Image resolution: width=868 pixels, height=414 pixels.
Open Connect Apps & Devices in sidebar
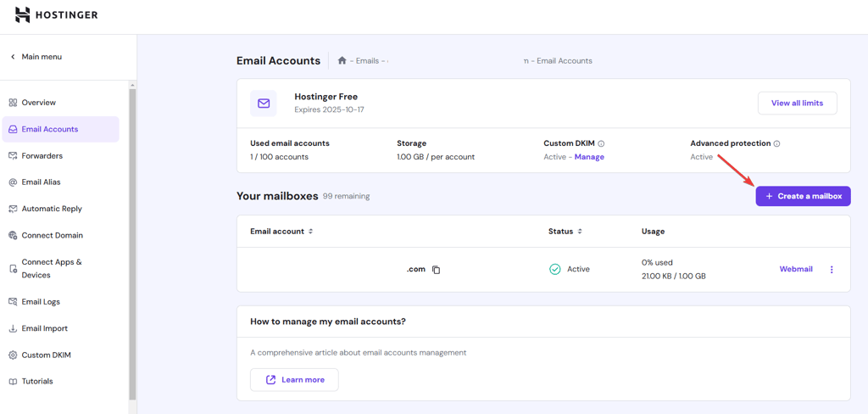[60, 269]
